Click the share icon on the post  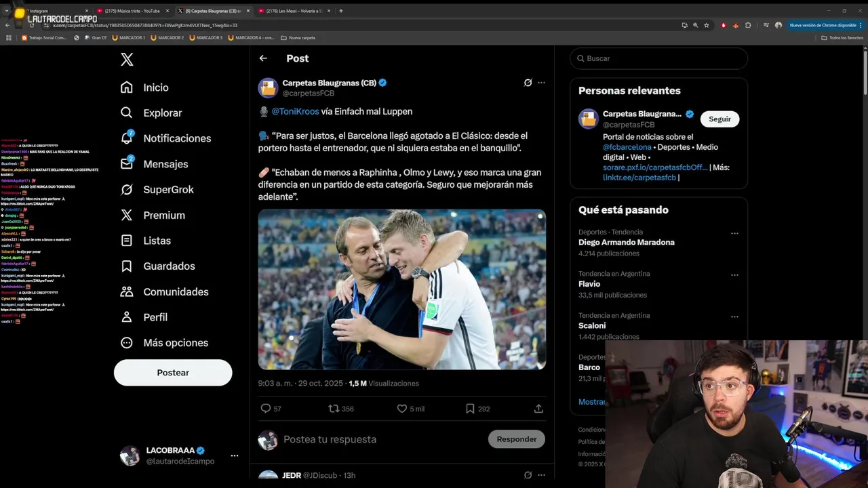538,409
